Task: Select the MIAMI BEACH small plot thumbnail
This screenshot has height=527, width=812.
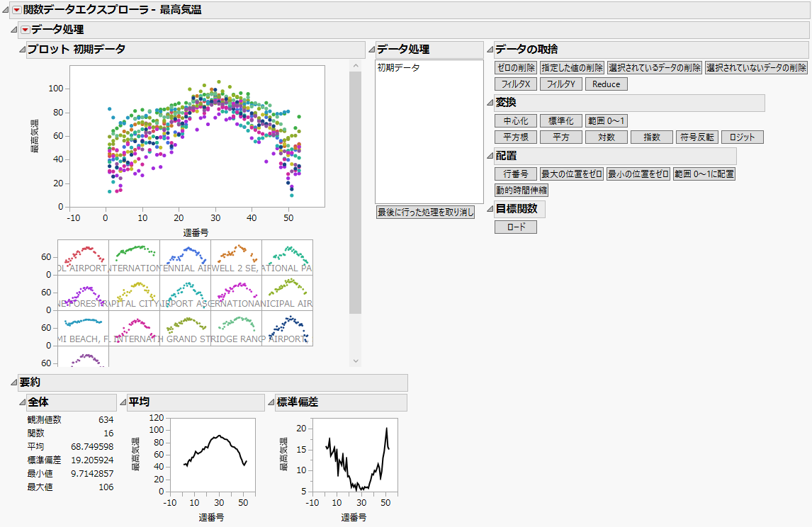Action: (83, 329)
